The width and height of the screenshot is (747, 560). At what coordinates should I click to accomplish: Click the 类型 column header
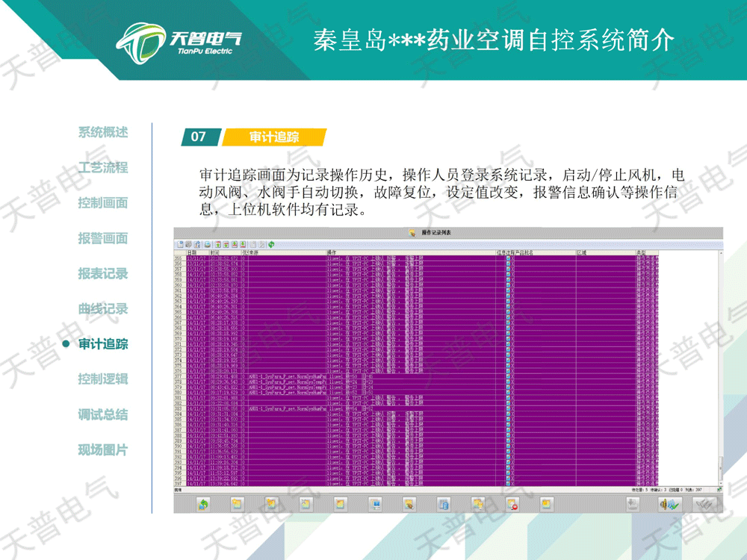646,252
